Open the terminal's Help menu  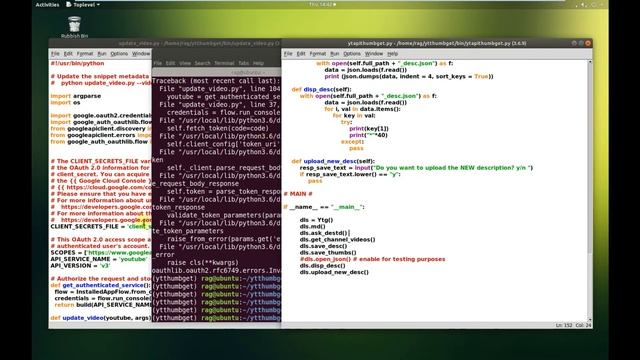258,63
